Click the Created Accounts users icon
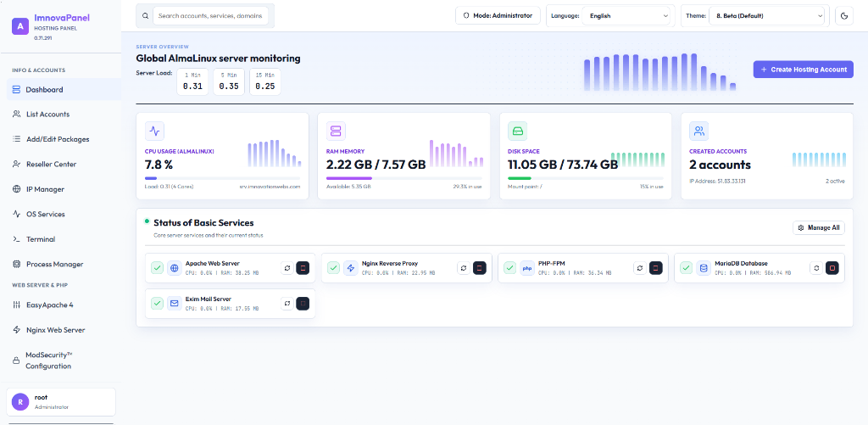Image resolution: width=868 pixels, height=425 pixels. click(x=698, y=131)
